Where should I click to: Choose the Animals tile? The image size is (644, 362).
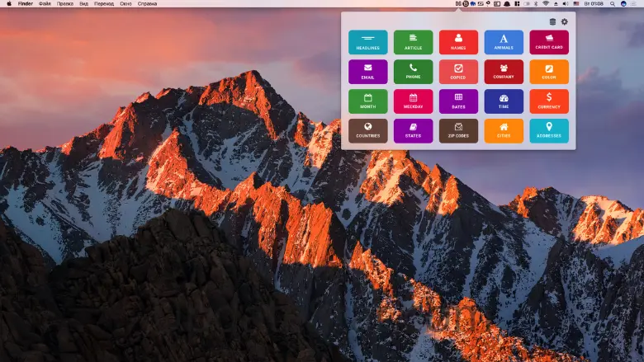tap(504, 42)
